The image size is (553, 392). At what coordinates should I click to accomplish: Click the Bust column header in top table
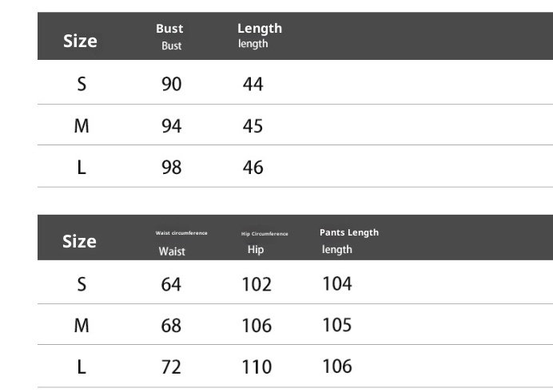(170, 37)
